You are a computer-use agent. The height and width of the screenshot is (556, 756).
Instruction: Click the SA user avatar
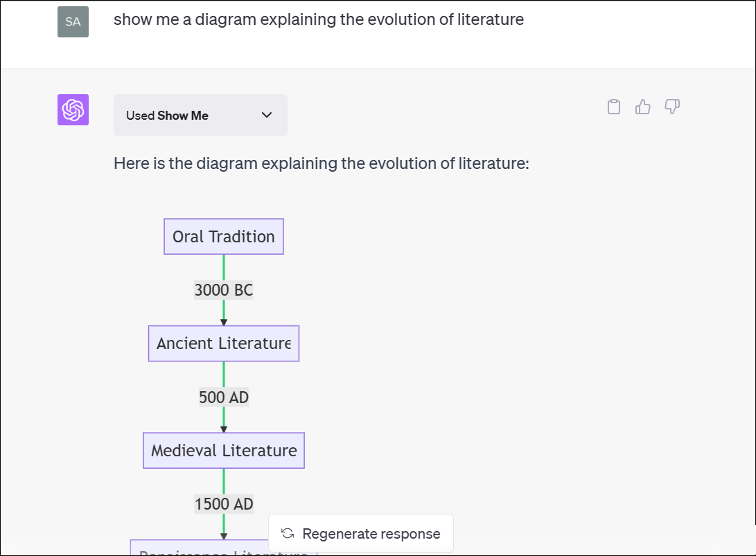click(x=73, y=21)
